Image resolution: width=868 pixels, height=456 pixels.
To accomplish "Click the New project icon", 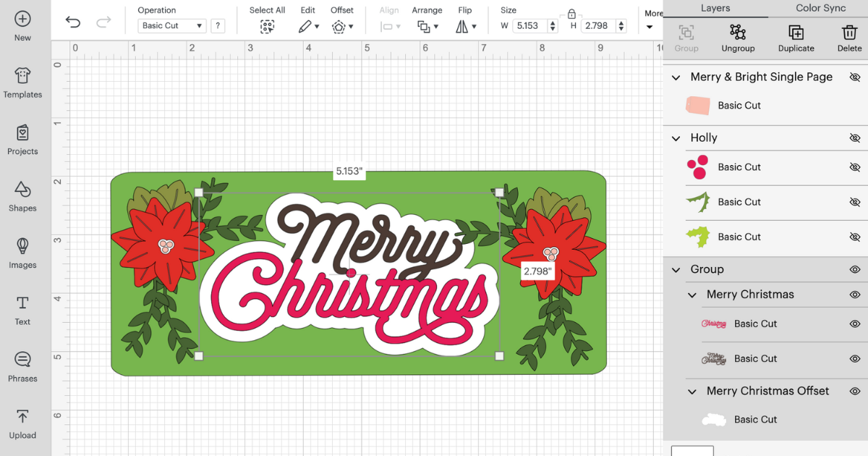I will pos(22,19).
